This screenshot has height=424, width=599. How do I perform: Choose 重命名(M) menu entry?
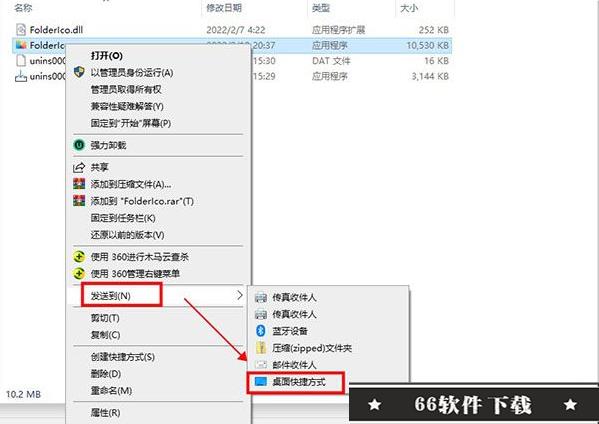point(111,391)
